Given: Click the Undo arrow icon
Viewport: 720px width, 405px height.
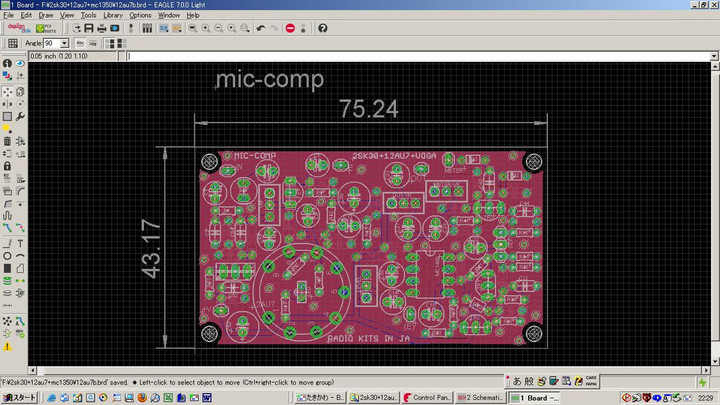Looking at the screenshot, I should 260,28.
